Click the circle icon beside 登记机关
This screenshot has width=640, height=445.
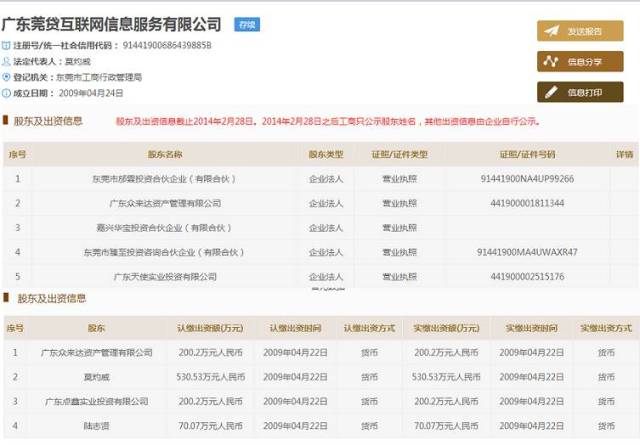tap(6, 77)
